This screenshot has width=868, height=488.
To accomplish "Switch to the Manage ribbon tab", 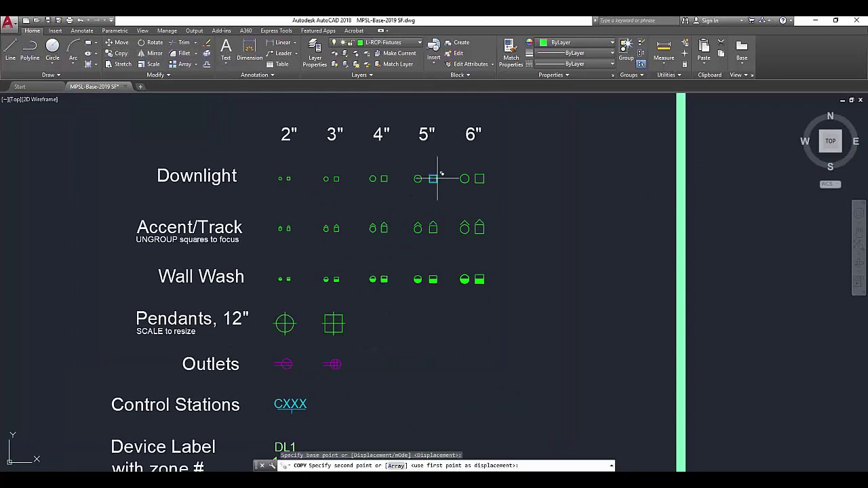I will pos(167,30).
